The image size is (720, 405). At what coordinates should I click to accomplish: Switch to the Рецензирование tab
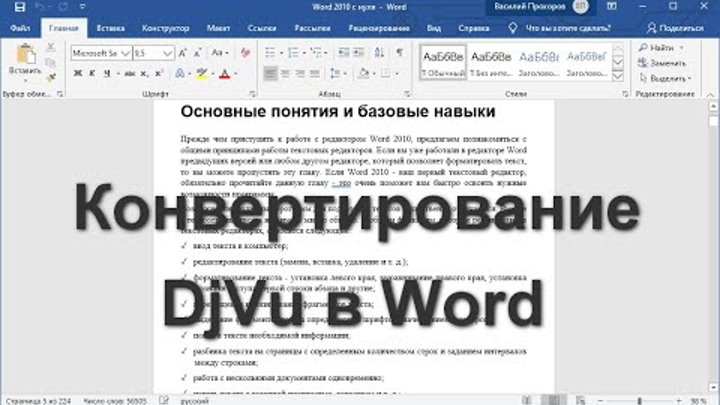378,28
